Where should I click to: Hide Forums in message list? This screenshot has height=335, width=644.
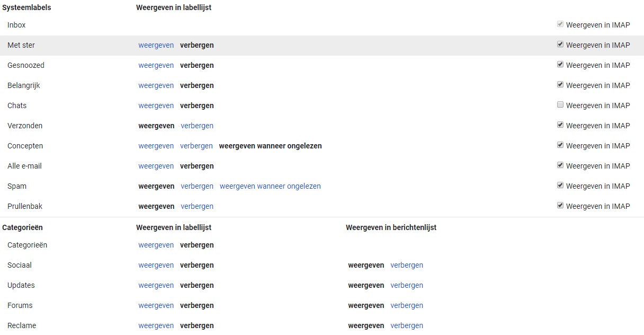(x=407, y=305)
